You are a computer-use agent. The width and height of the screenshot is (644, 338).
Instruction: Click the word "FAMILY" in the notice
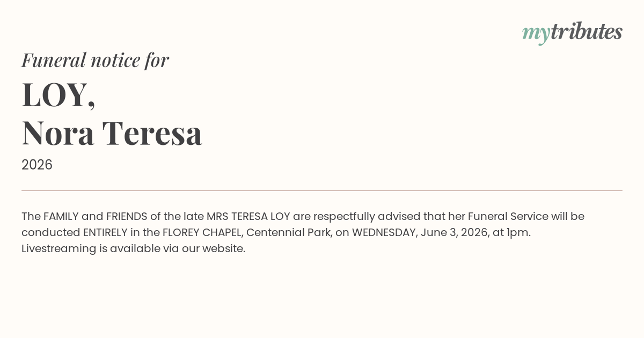tap(61, 216)
